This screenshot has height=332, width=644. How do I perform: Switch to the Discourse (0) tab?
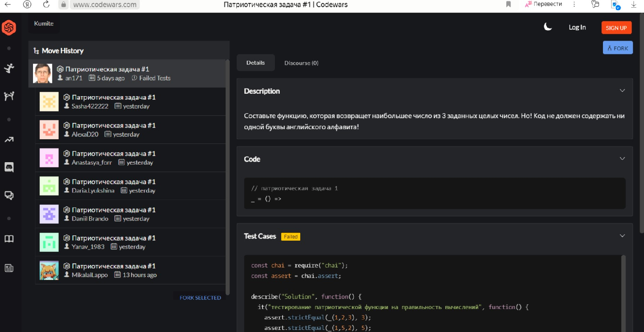coord(301,63)
